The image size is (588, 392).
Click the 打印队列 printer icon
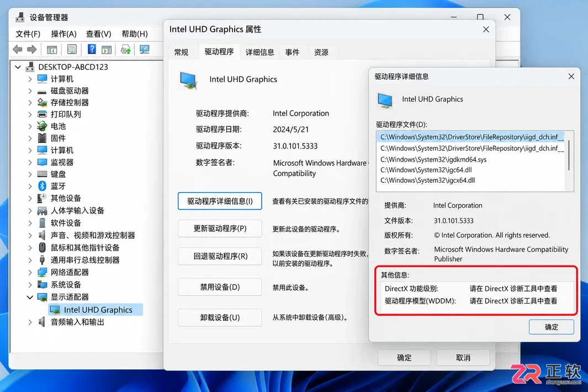[42, 114]
